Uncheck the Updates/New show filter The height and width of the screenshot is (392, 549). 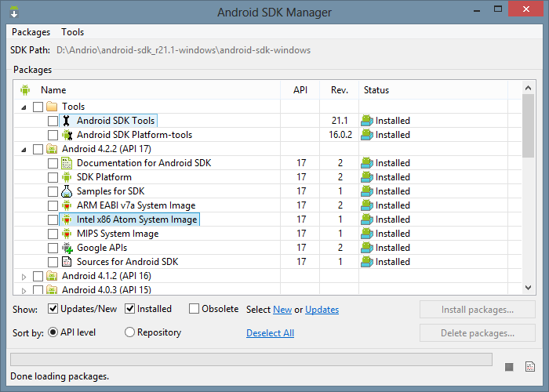point(53,309)
